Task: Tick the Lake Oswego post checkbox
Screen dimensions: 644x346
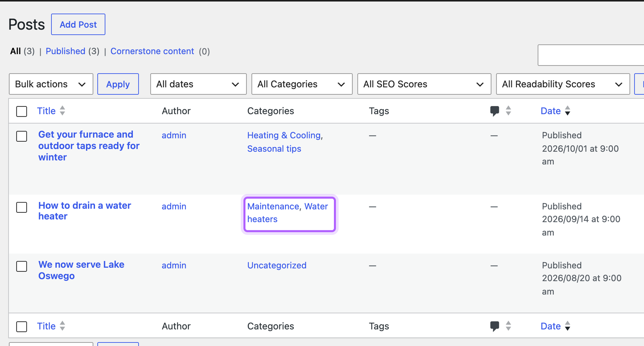Action: coord(22,266)
